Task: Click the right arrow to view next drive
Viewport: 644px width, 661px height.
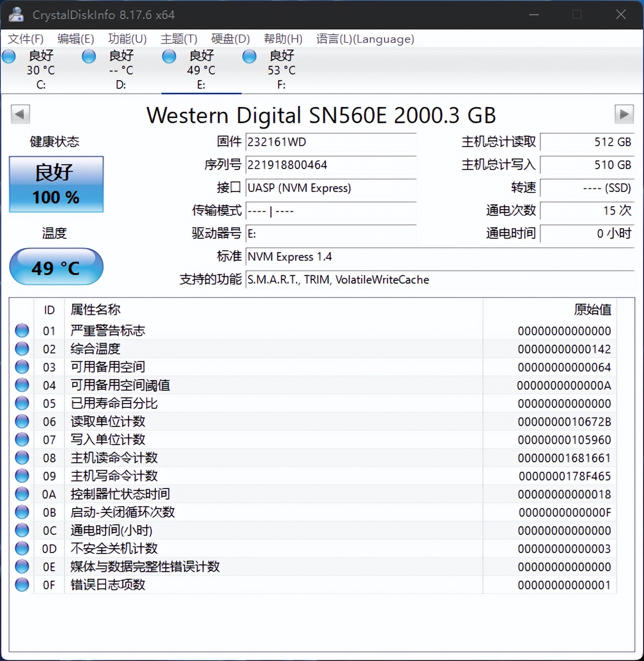Action: point(624,115)
